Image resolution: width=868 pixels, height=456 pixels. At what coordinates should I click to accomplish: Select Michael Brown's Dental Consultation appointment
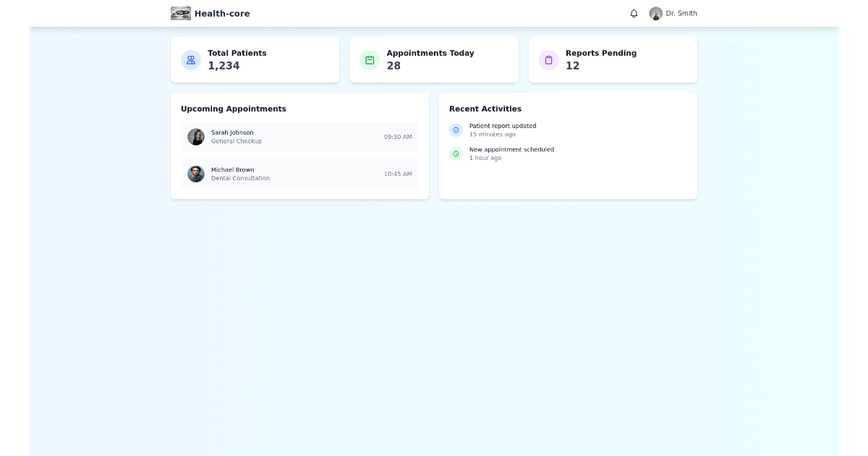point(299,174)
